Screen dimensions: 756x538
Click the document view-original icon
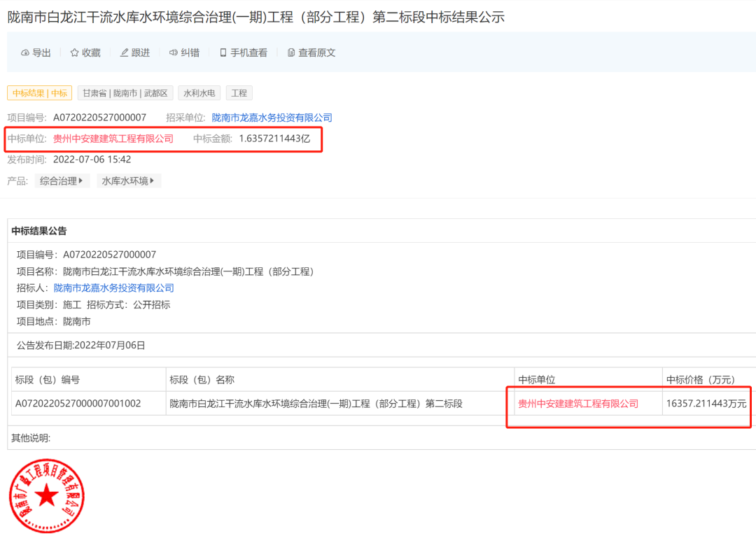[x=290, y=52]
